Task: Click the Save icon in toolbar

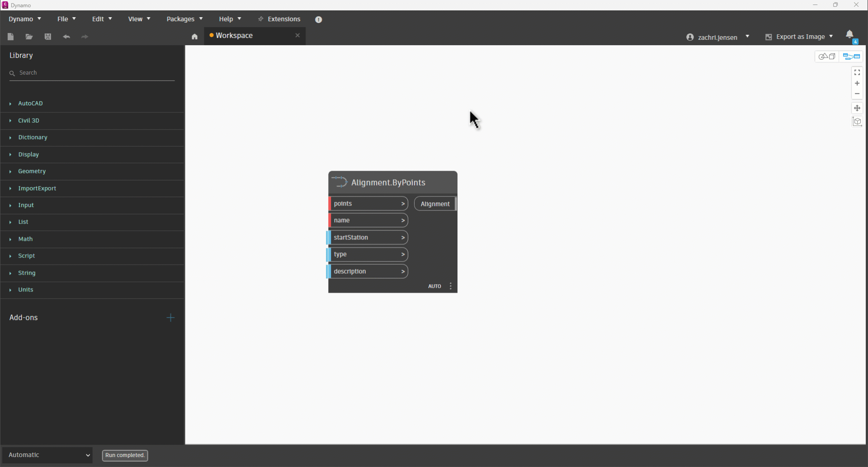Action: tap(48, 37)
